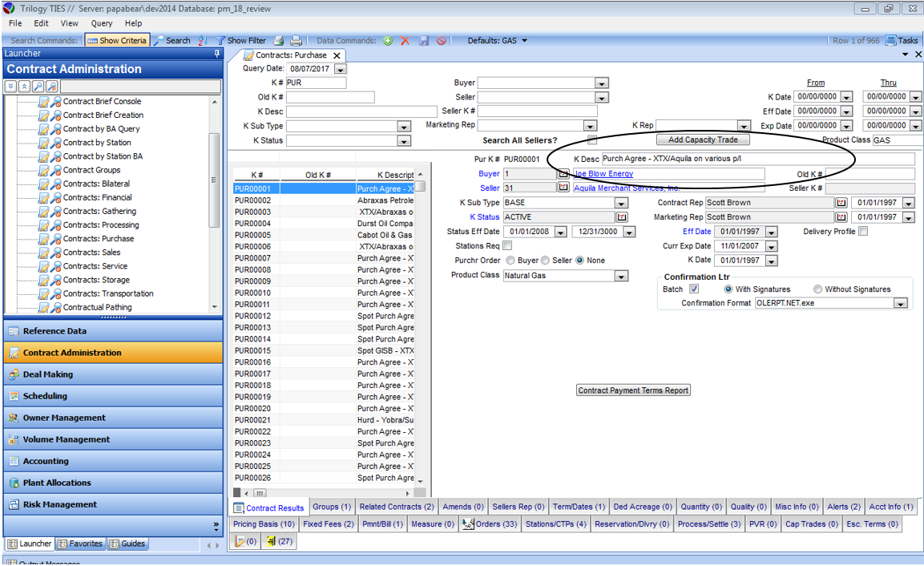Open the Query menu

click(102, 23)
